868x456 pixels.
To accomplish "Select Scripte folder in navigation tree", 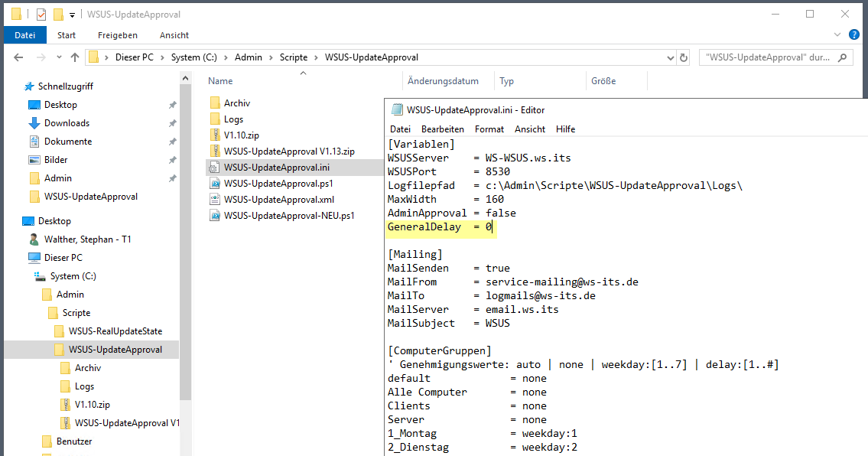I will click(x=76, y=312).
